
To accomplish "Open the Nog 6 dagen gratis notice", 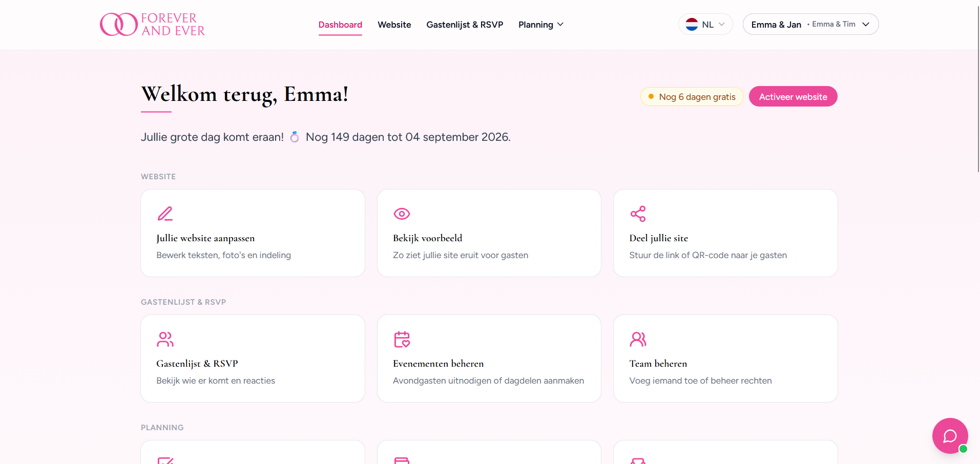I will click(x=692, y=96).
